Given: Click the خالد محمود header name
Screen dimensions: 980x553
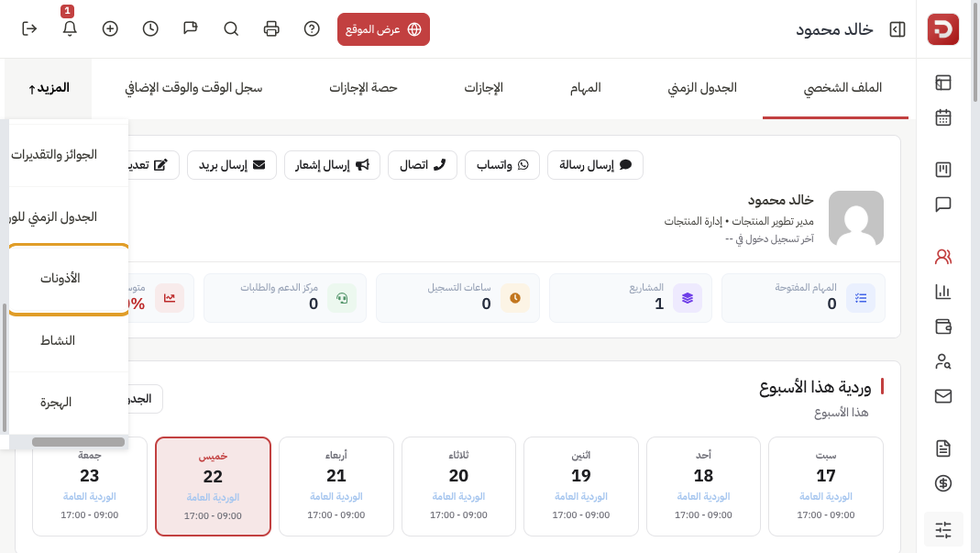Looking at the screenshot, I should click(x=834, y=29).
